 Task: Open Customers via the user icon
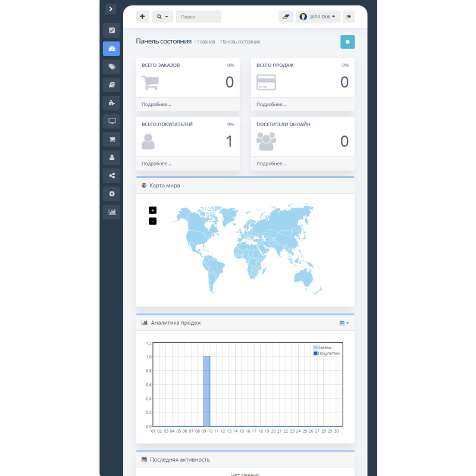111,157
